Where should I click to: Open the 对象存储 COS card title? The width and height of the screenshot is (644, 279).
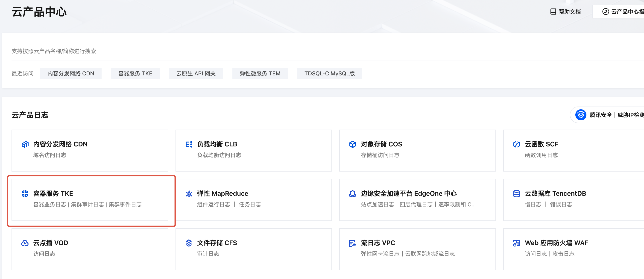381,144
